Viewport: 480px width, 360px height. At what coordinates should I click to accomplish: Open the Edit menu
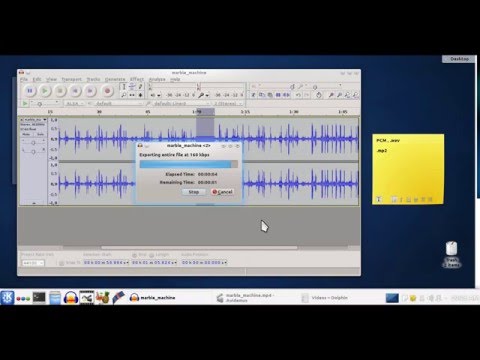[37, 79]
